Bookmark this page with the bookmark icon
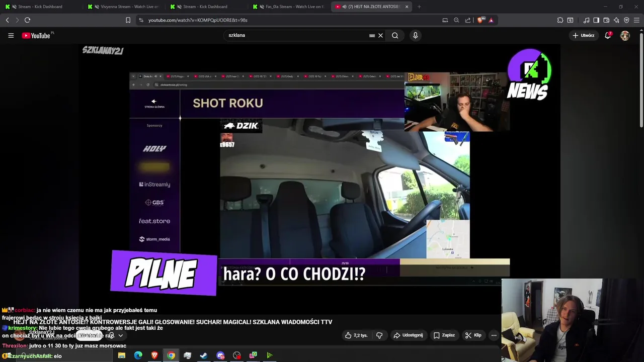 128,20
